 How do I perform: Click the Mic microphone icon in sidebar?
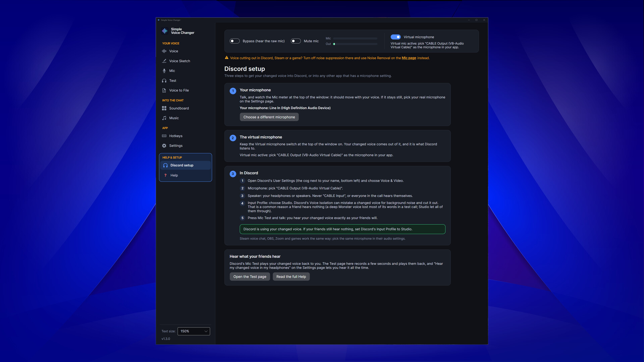click(164, 71)
